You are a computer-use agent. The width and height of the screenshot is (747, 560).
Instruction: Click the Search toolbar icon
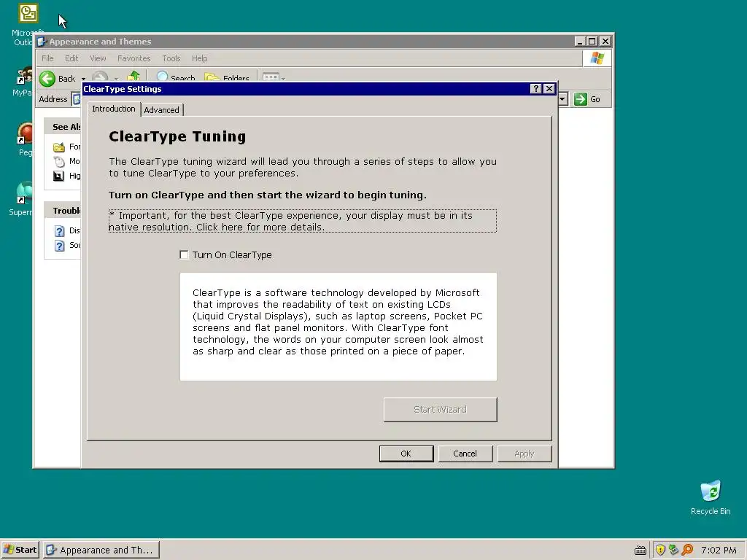(x=163, y=76)
